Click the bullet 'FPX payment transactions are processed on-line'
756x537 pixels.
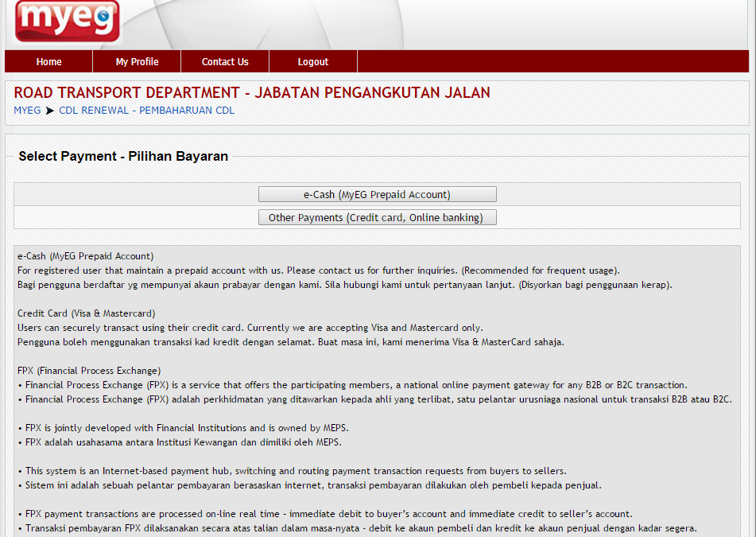pyautogui.click(x=325, y=514)
